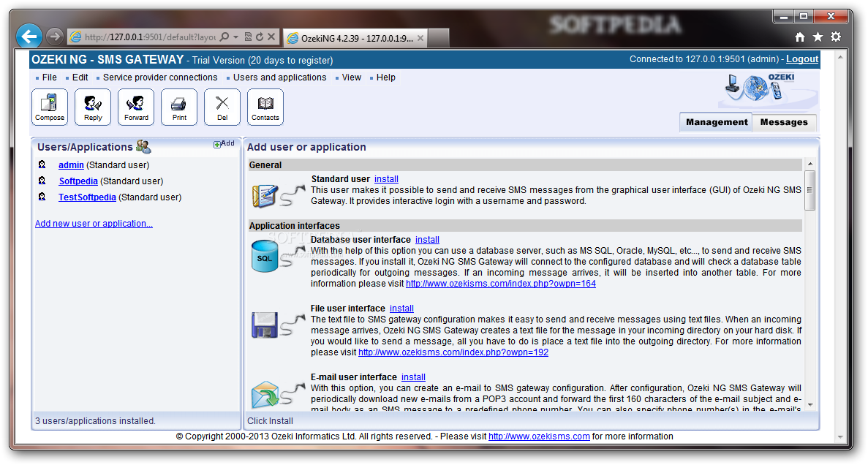Click the '3 users/applications installed.' status text
The image size is (868, 465).
coord(95,420)
